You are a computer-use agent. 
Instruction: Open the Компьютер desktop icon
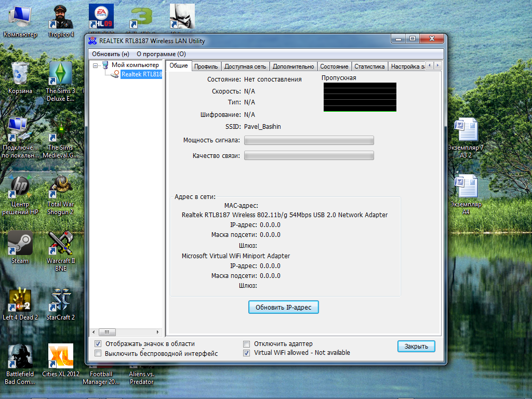tap(20, 21)
